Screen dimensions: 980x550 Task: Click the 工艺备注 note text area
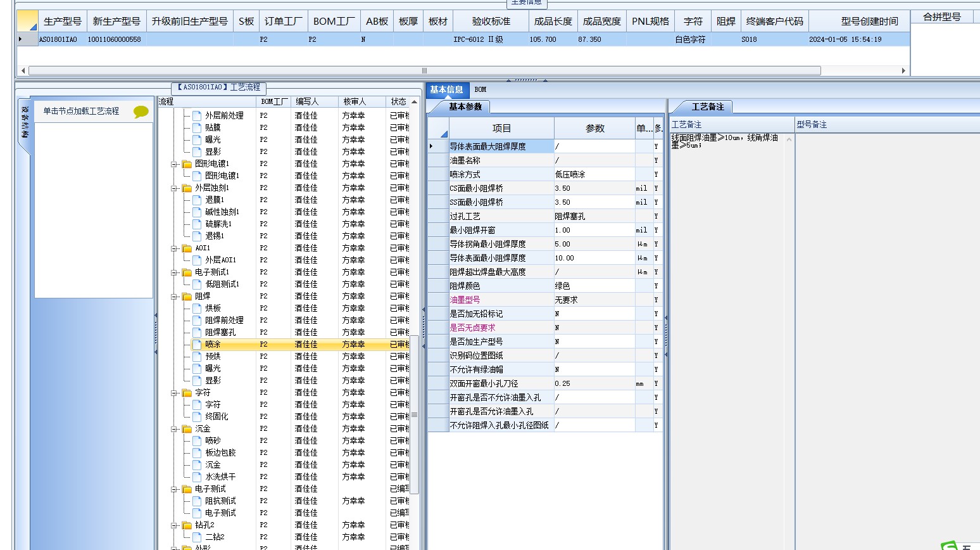[x=728, y=341]
